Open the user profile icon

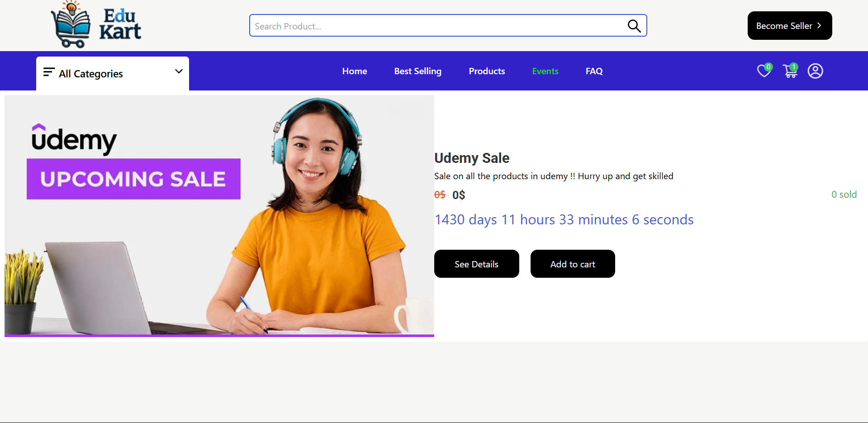pos(816,71)
